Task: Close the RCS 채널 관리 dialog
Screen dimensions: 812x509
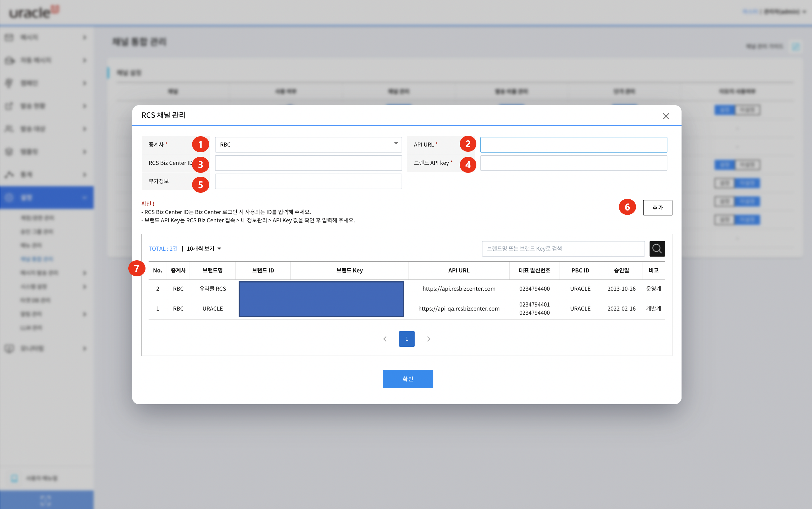Action: click(665, 116)
